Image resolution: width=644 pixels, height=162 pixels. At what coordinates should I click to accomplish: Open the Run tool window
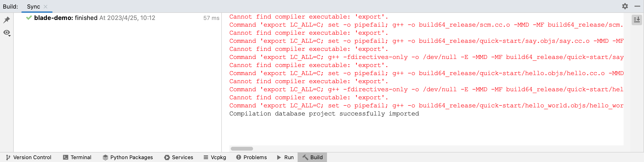pos(285,157)
